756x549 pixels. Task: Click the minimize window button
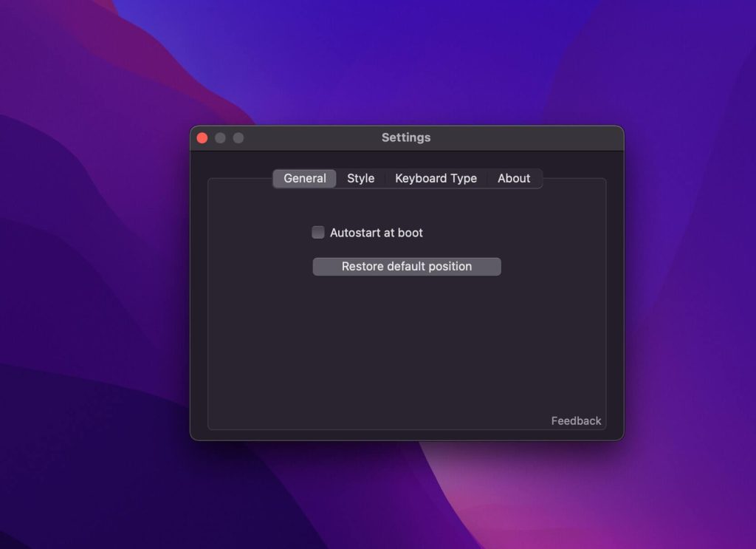click(220, 137)
